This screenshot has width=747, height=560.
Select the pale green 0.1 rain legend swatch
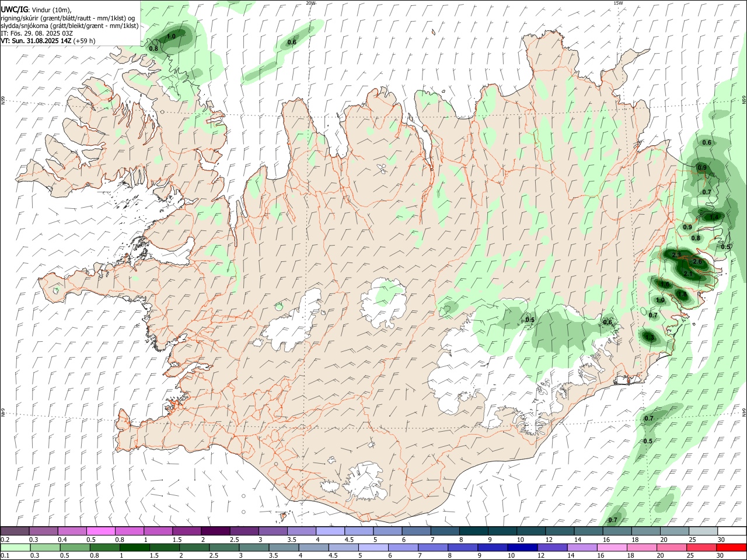click(15, 547)
